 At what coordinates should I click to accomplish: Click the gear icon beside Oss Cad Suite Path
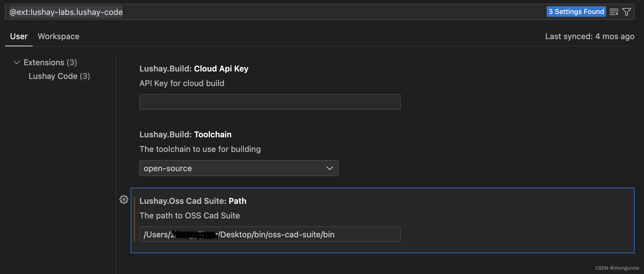[124, 199]
